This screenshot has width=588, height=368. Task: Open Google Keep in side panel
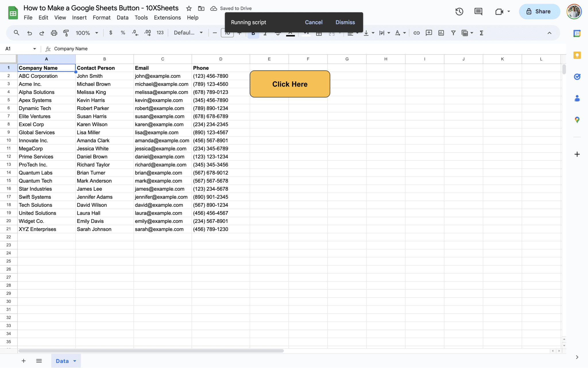point(577,55)
